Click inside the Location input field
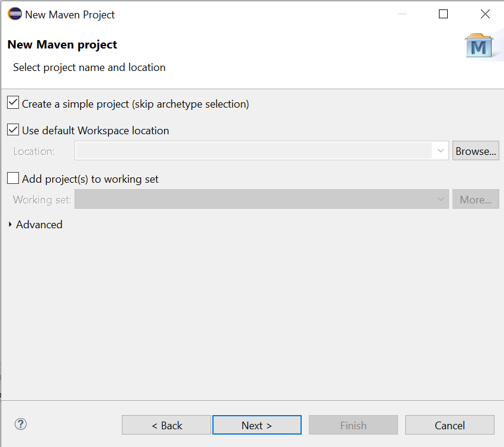 click(x=253, y=150)
